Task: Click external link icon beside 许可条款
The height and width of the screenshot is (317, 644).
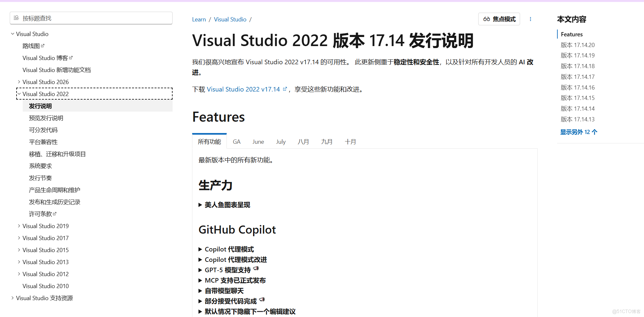Action: [x=55, y=214]
